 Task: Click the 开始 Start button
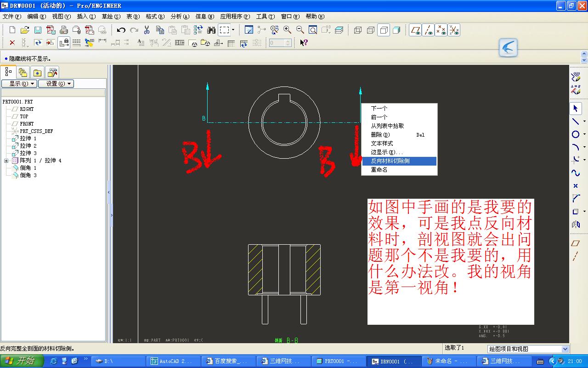(x=22, y=361)
